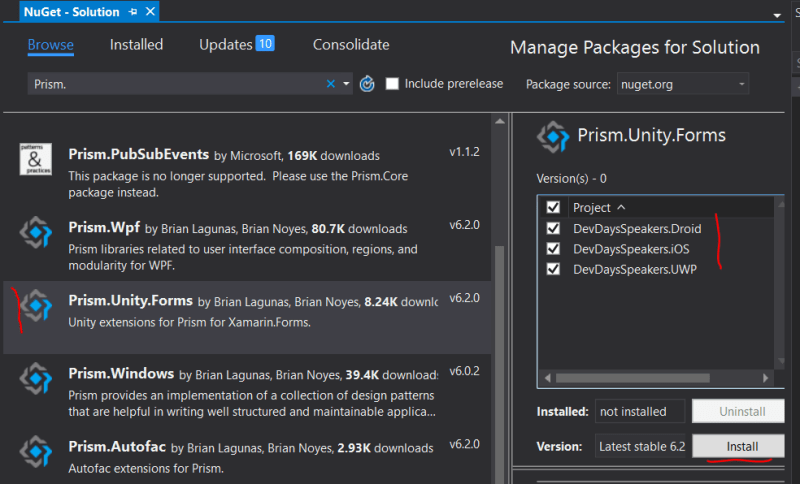800x484 pixels.
Task: Uncheck DevDaysSpeakers.iOS project
Action: [x=553, y=248]
